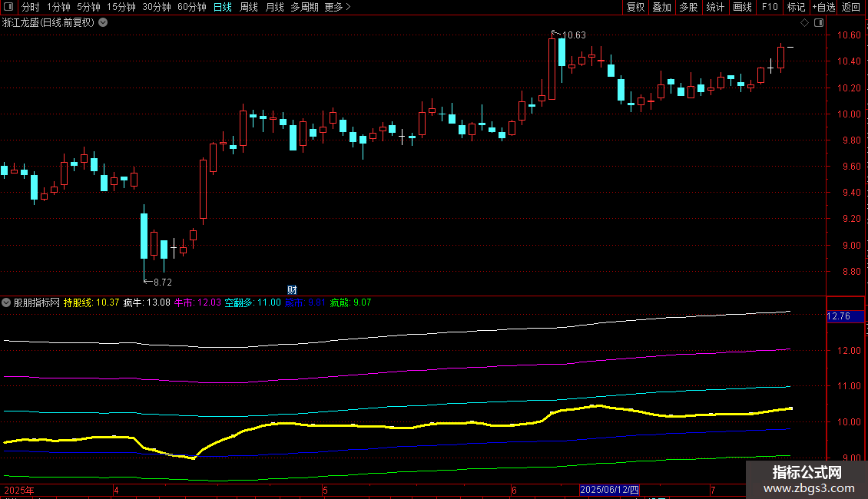The width and height of the screenshot is (868, 499).
Task: Click the 8.72 low price label
Action: point(163,283)
